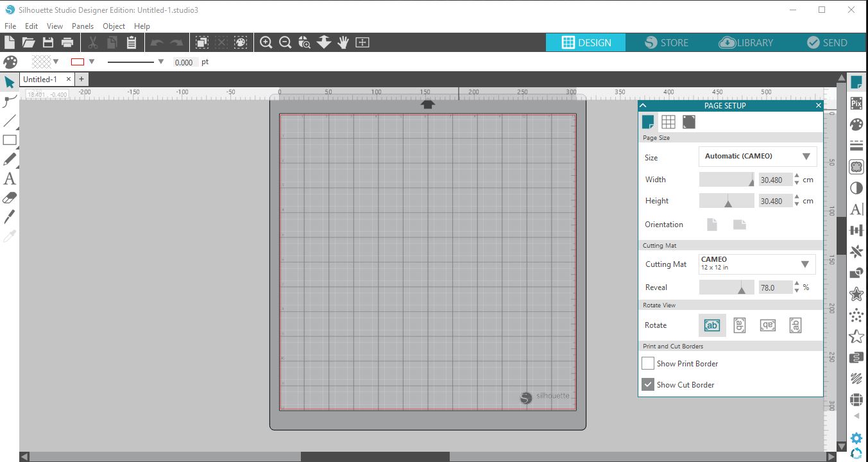Image resolution: width=868 pixels, height=462 pixels.
Task: Open the page Size dropdown
Action: (758, 157)
